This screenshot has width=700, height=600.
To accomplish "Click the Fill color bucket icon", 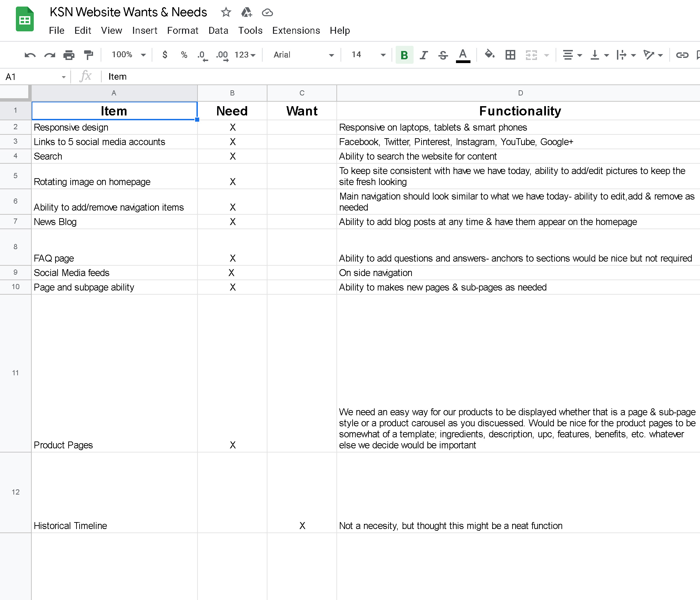I will click(489, 54).
